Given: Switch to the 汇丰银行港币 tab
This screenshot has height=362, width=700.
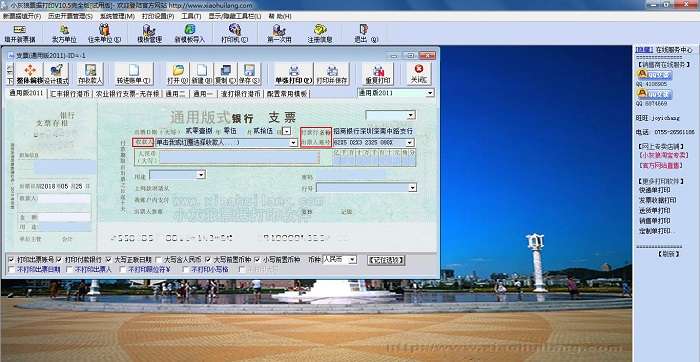Looking at the screenshot, I should 71,94.
